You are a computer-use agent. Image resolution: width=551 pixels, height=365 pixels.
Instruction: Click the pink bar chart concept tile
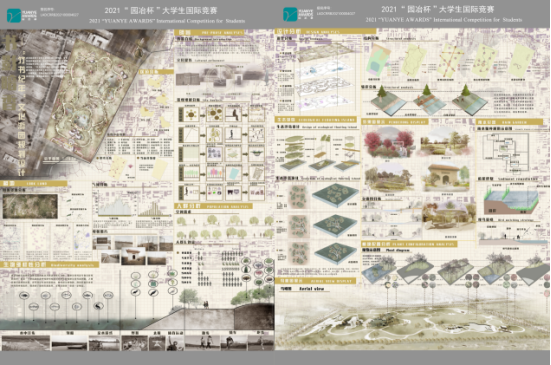(214, 173)
